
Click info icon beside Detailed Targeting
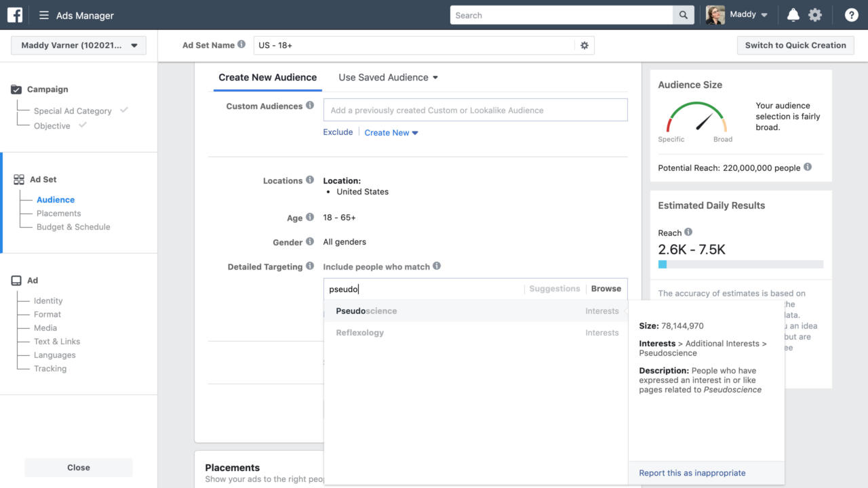(x=310, y=266)
